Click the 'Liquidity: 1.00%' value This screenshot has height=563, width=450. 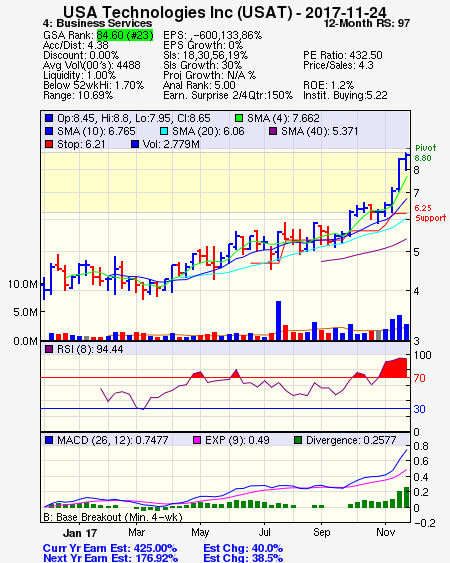point(79,75)
